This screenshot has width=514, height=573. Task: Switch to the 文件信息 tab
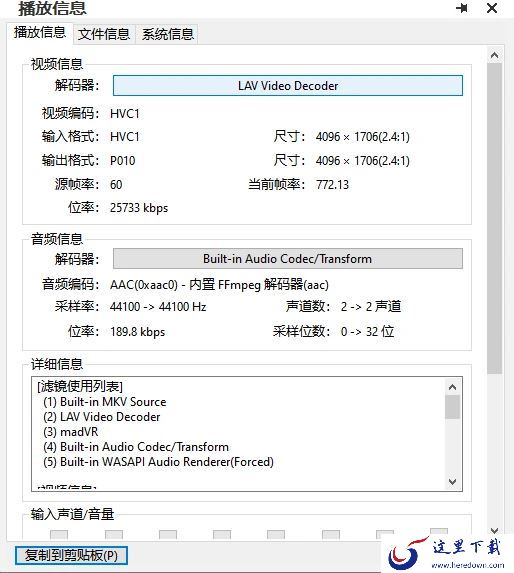104,34
